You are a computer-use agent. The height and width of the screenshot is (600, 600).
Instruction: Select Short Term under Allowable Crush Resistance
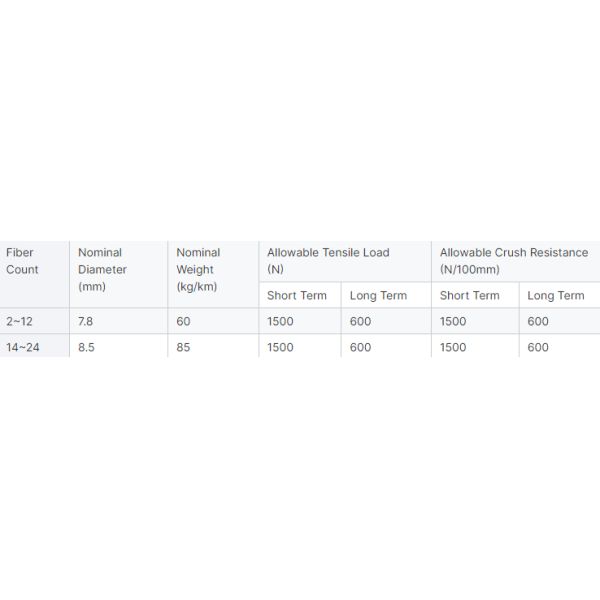pyautogui.click(x=470, y=295)
